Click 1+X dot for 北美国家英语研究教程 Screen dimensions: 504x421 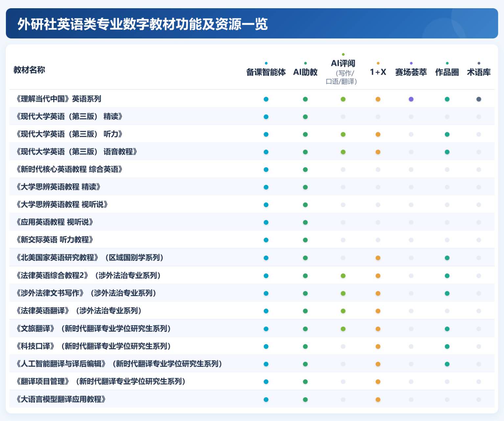(x=378, y=258)
